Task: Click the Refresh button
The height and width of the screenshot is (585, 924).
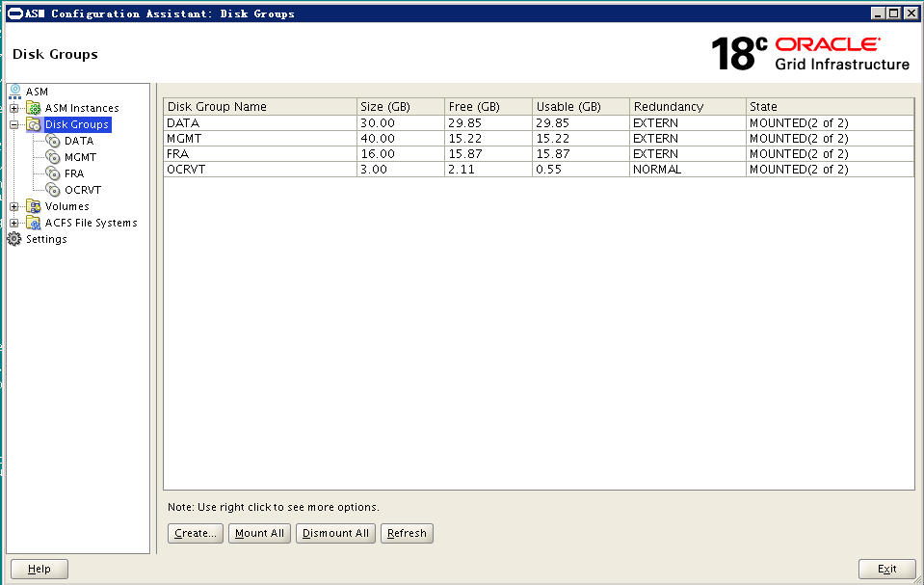Action: [x=407, y=533]
